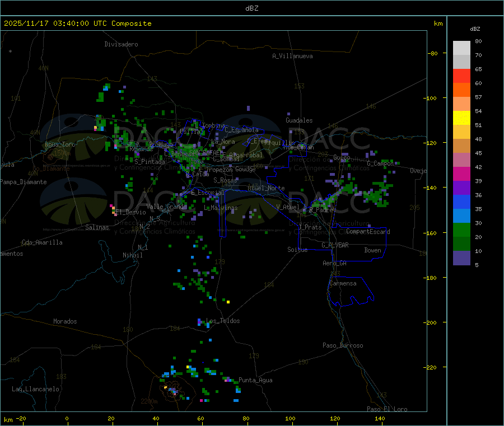Click the Bowen place label

click(372, 250)
